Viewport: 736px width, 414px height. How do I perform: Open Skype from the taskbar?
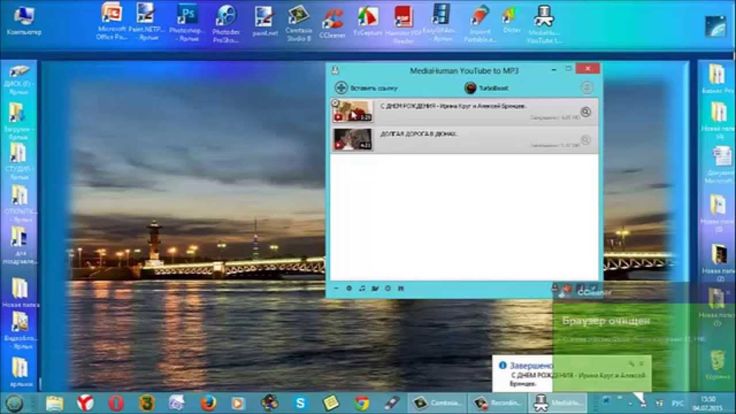pyautogui.click(x=300, y=402)
